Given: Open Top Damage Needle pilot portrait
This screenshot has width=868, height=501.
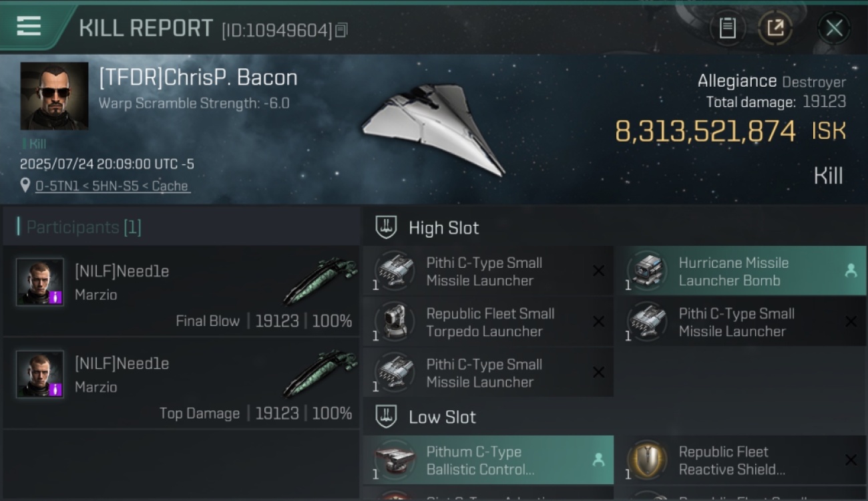Looking at the screenshot, I should coord(40,374).
